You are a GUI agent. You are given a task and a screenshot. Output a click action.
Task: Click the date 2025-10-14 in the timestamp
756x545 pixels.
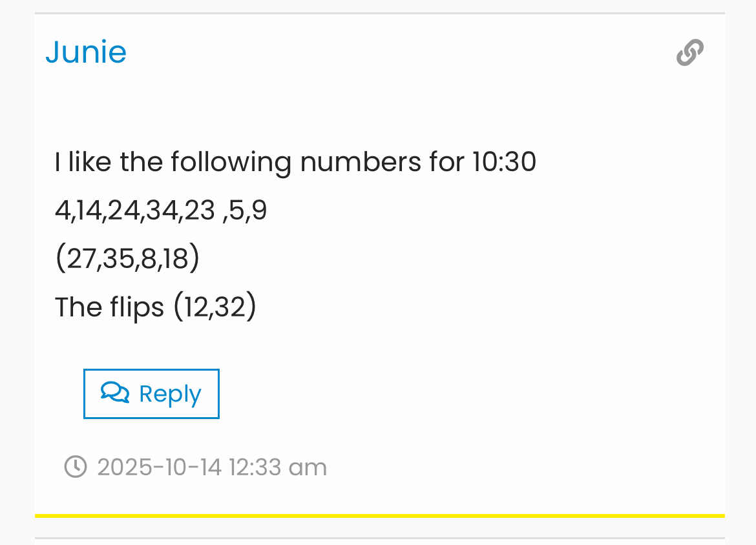pos(159,467)
